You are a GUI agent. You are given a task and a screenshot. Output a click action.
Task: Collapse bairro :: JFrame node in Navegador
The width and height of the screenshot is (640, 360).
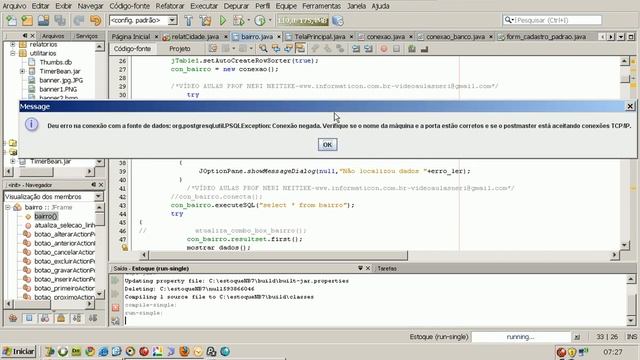pyautogui.click(x=7, y=207)
